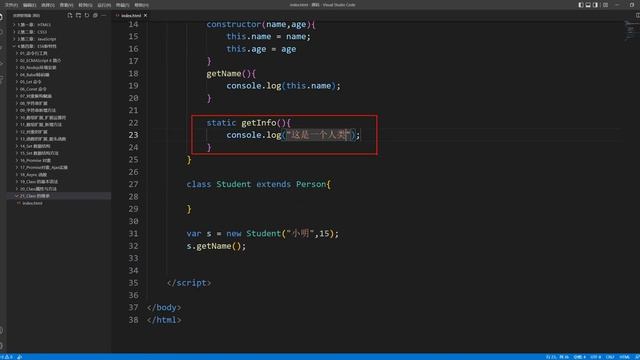Change end of line sequence CRLF
Image resolution: width=640 pixels, height=360 pixels.
[x=610, y=357]
